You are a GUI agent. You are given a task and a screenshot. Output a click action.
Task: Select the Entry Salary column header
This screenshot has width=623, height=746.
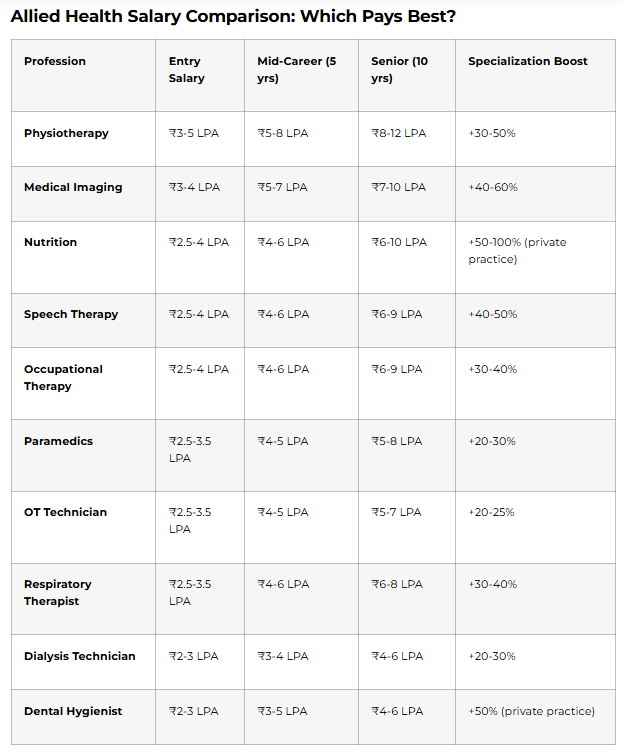pos(185,70)
